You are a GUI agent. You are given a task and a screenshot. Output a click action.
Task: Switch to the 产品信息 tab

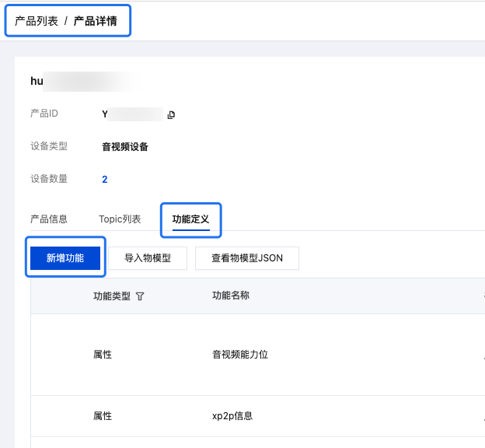point(49,219)
